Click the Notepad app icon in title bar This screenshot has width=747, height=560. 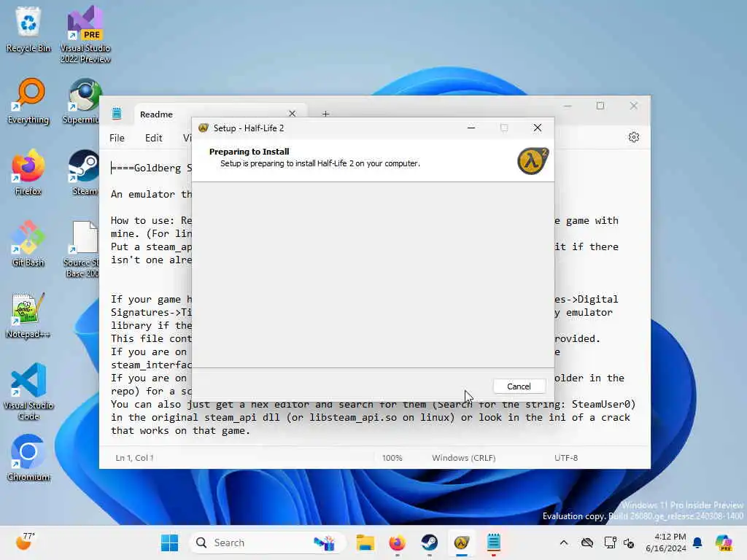click(x=117, y=114)
